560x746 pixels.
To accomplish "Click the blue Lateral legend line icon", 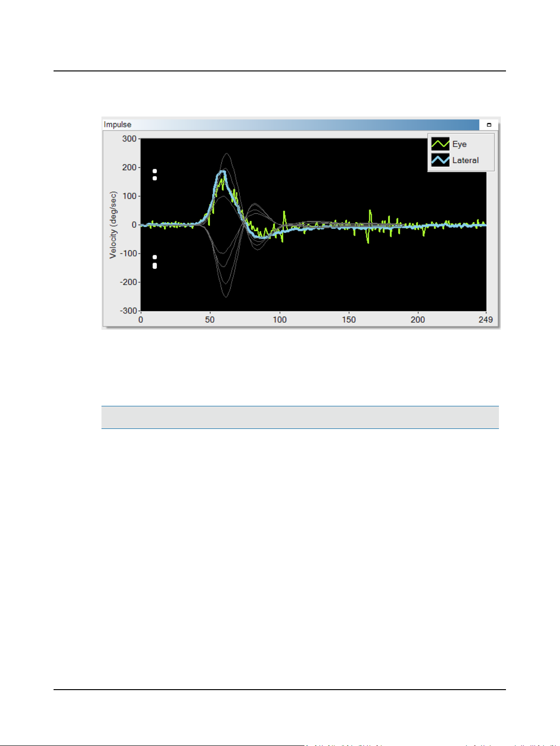I will [440, 160].
